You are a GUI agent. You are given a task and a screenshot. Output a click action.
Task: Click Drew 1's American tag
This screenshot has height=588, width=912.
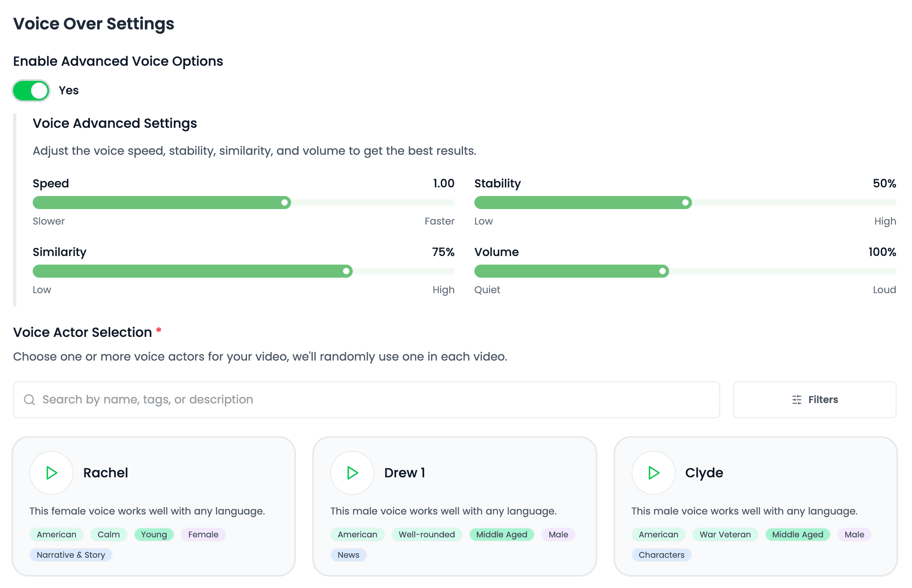[x=358, y=535]
